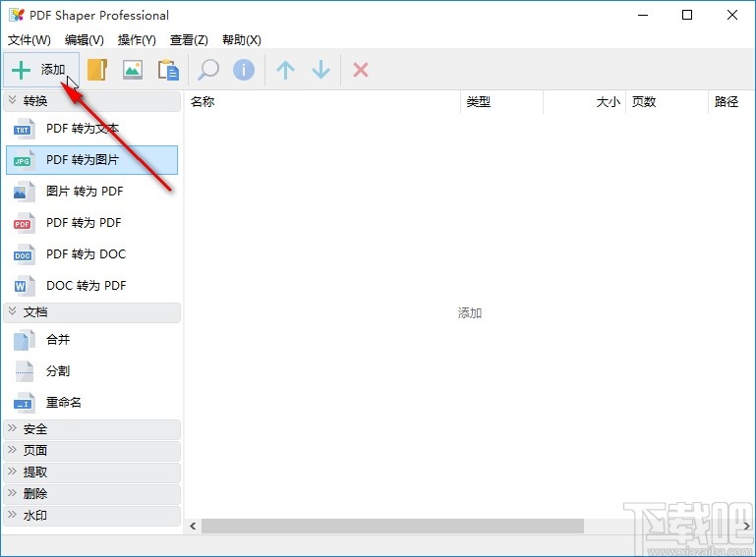Open the 操作(Y) menu
The height and width of the screenshot is (557, 756).
[137, 40]
